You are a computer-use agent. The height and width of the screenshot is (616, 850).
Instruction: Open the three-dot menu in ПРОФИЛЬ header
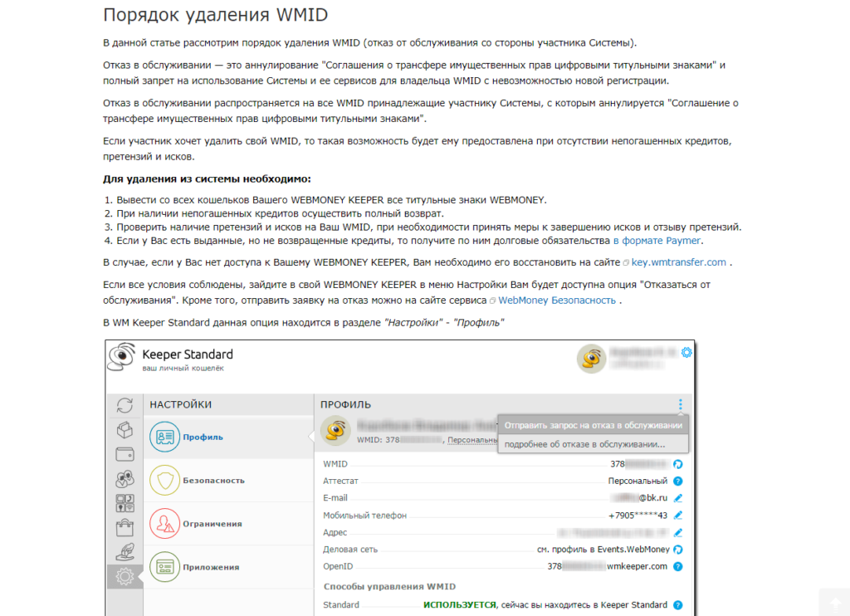681,404
